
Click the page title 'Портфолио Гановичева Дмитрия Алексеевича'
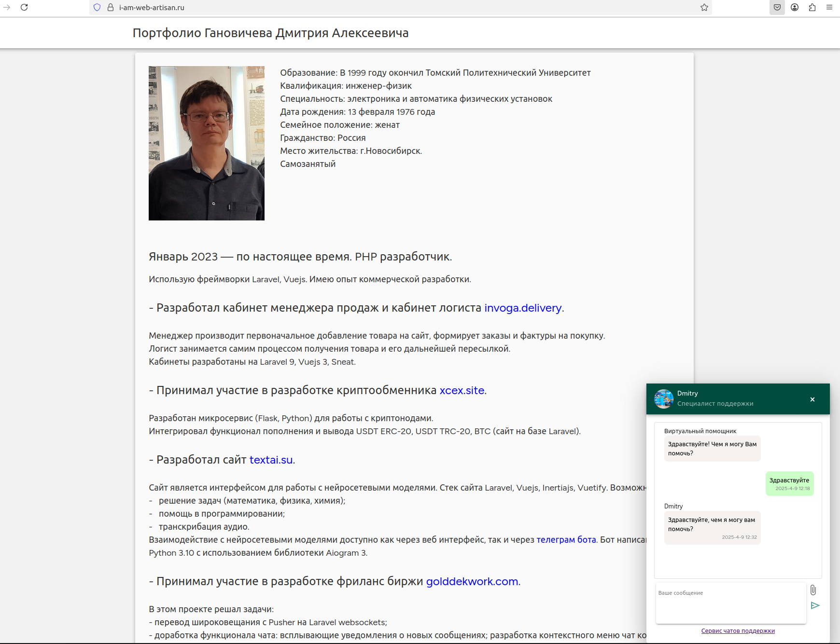270,33
